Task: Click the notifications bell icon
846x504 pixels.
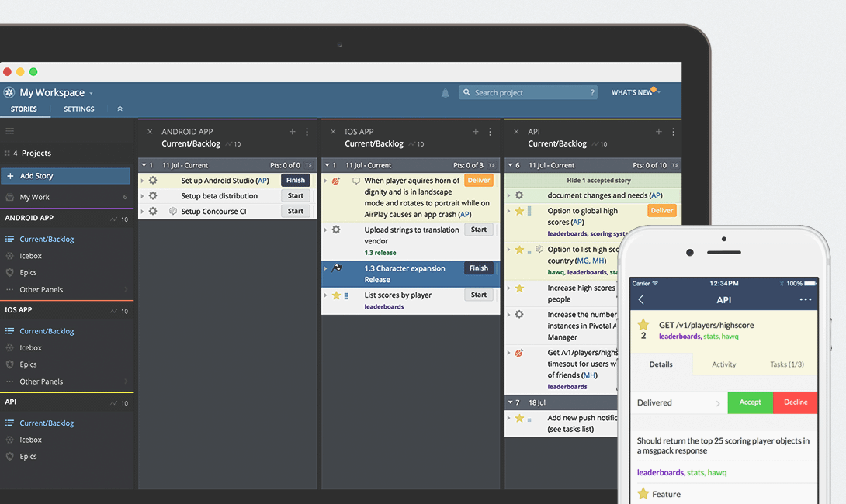Action: click(446, 93)
